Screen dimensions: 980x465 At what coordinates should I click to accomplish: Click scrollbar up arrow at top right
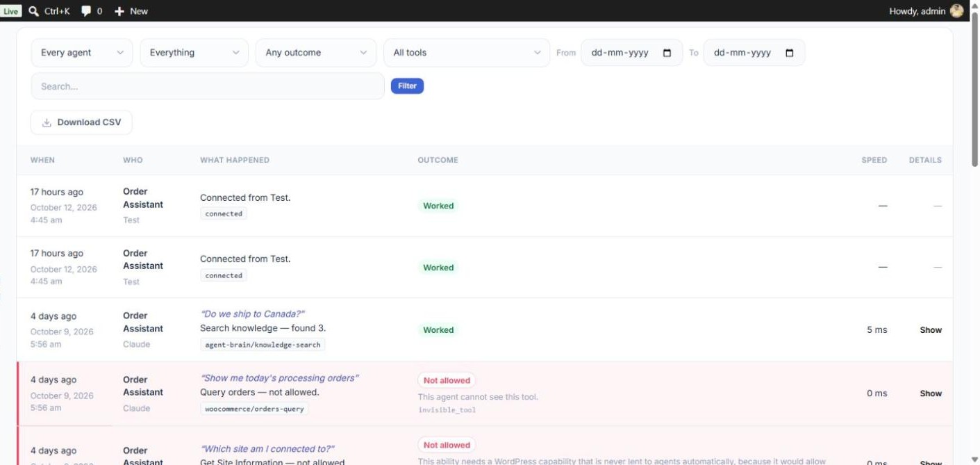click(974, 5)
